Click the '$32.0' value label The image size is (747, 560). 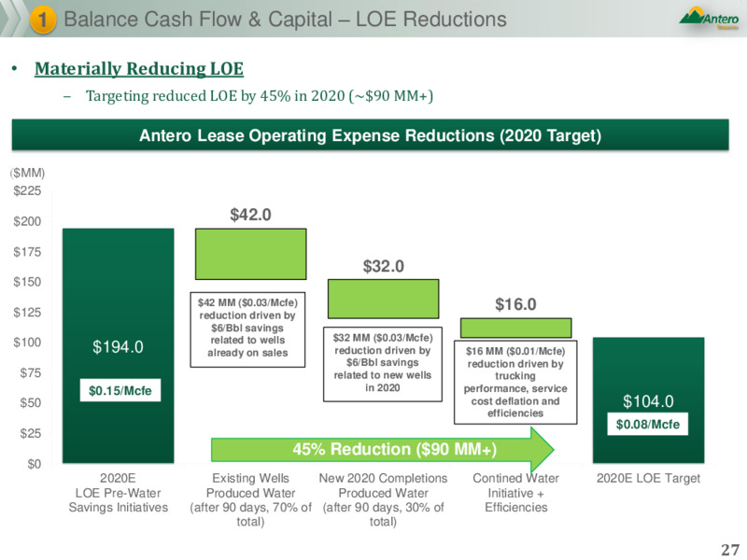(384, 266)
